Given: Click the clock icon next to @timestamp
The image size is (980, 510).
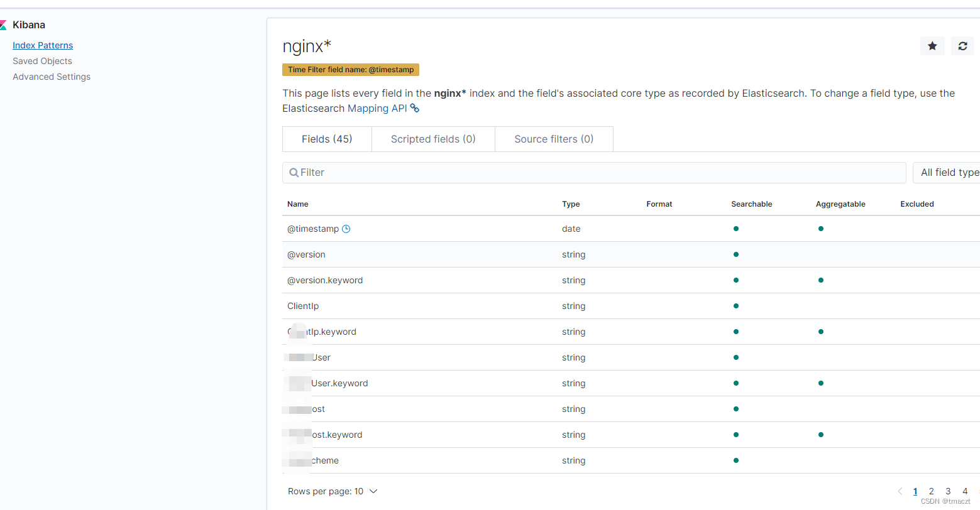Looking at the screenshot, I should 346,229.
